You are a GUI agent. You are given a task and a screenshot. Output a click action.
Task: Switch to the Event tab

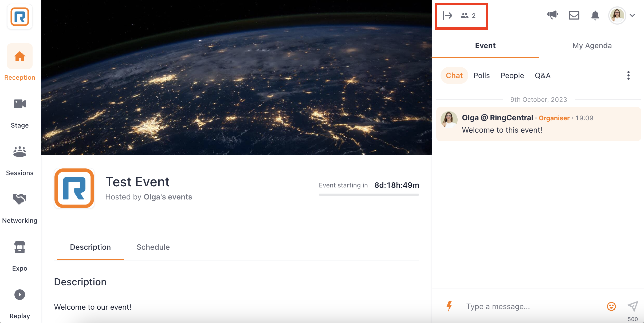[485, 46]
